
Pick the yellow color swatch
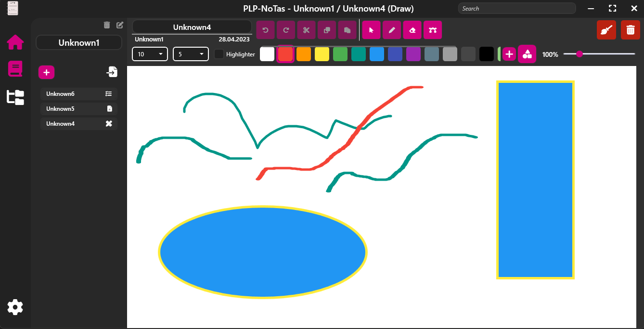(x=322, y=54)
